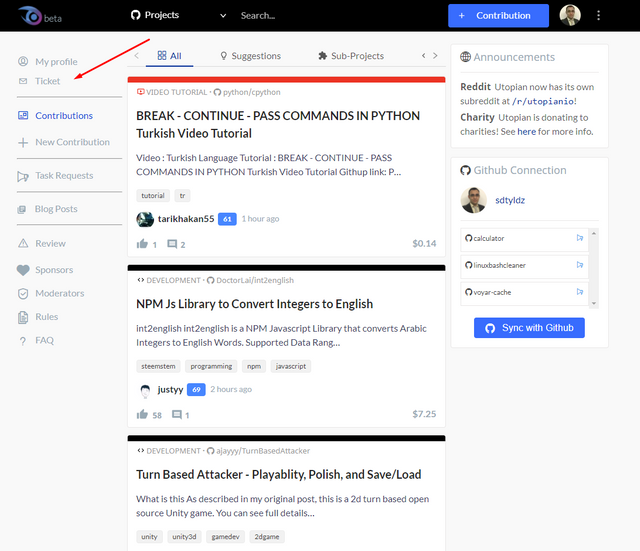The width and height of the screenshot is (640, 551).
Task: Open tarikhakan55's profile avatar
Action: tap(145, 219)
